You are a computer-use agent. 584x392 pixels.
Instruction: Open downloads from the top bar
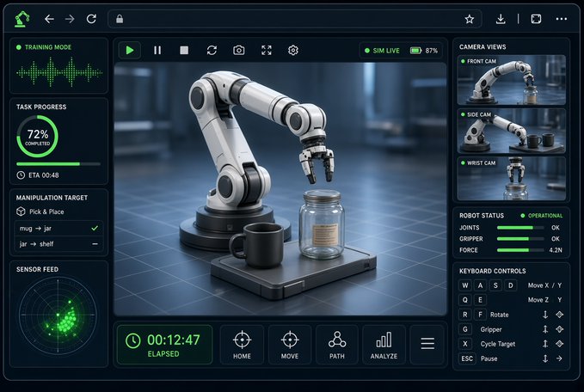[501, 19]
